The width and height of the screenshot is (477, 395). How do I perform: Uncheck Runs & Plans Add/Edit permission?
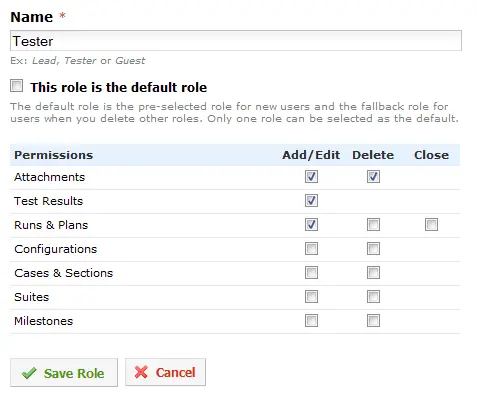pyautogui.click(x=311, y=225)
